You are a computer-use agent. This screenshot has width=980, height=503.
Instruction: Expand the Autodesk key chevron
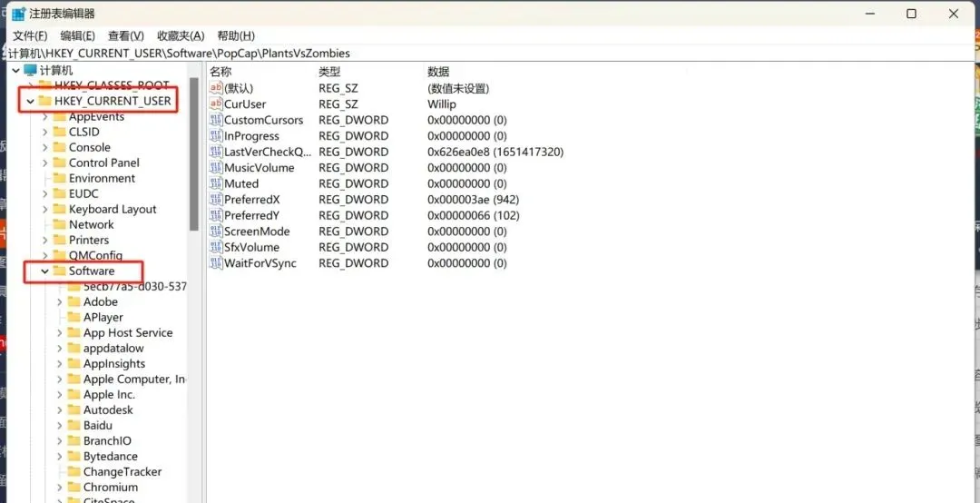click(60, 409)
